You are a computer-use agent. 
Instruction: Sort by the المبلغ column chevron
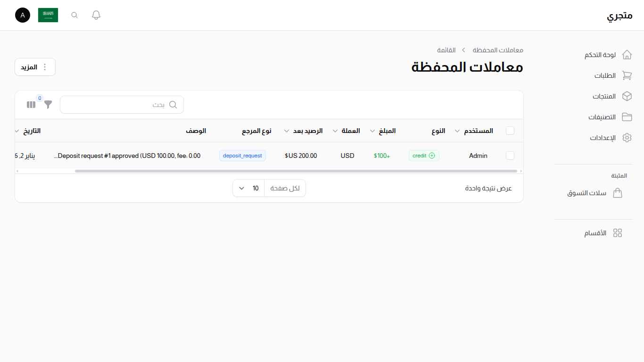pos(372,131)
